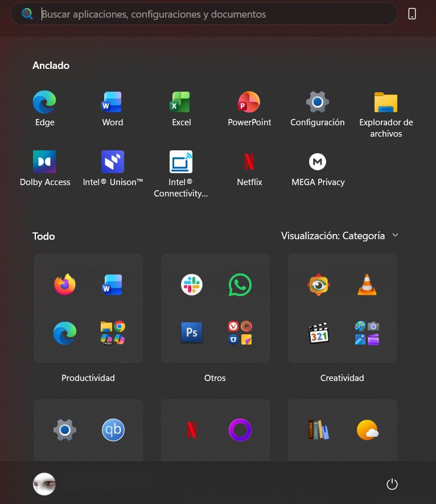Open the eye viewer app in Creatividad
The width and height of the screenshot is (436, 504).
click(x=318, y=285)
